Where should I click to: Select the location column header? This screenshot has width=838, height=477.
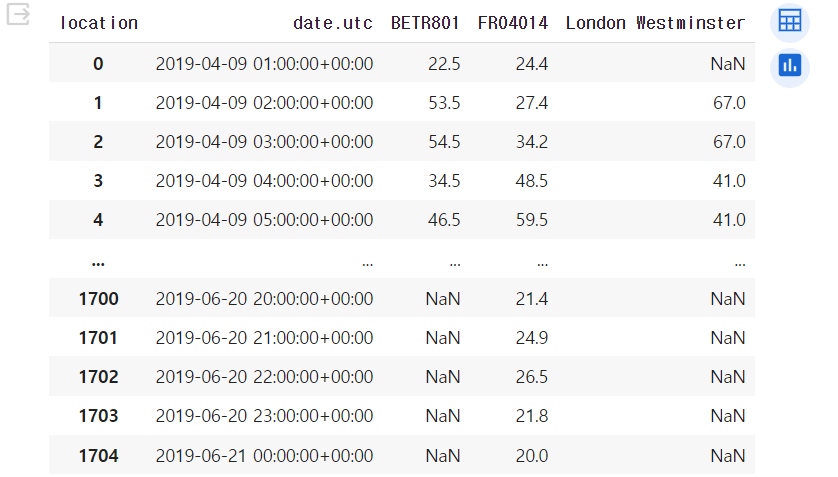coord(99,23)
